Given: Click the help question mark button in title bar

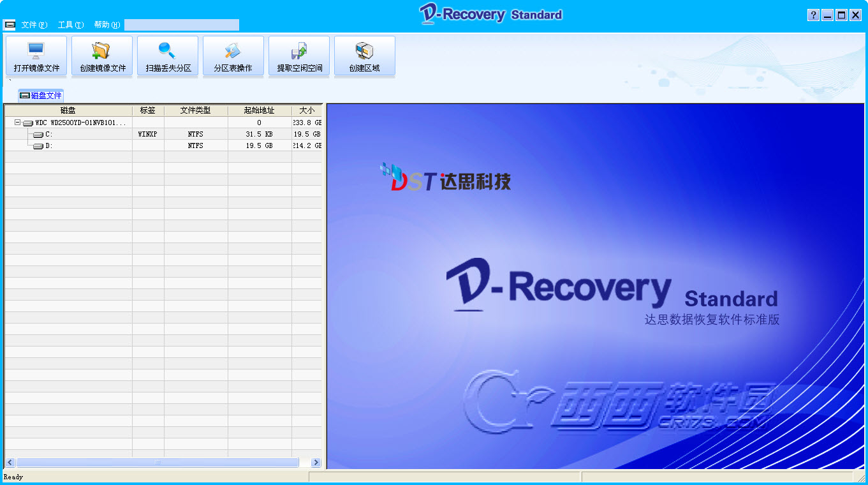Looking at the screenshot, I should (813, 15).
